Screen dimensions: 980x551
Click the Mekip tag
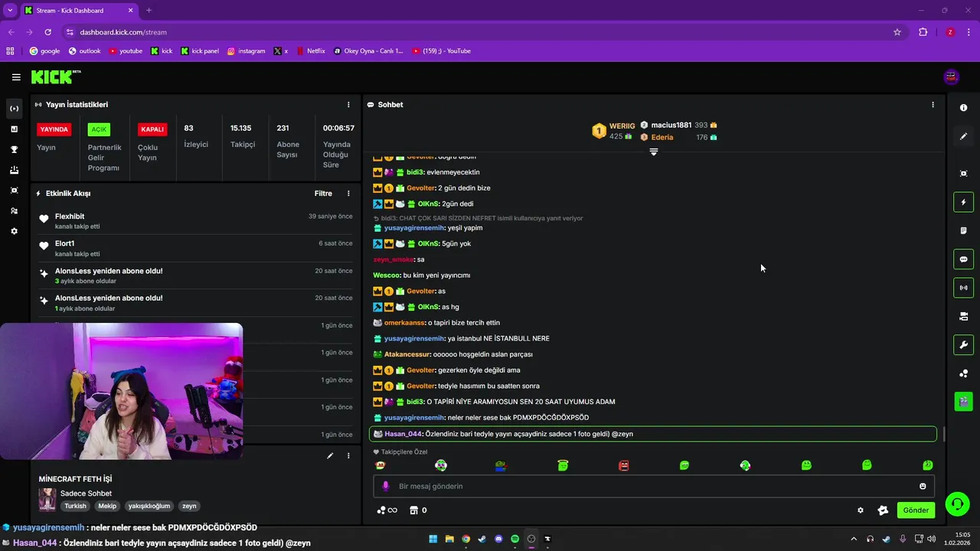coord(107,506)
